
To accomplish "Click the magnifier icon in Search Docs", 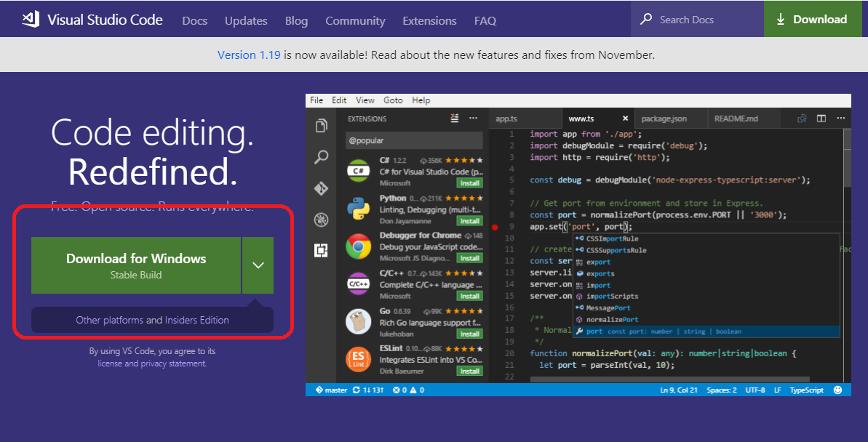I will 645,20.
